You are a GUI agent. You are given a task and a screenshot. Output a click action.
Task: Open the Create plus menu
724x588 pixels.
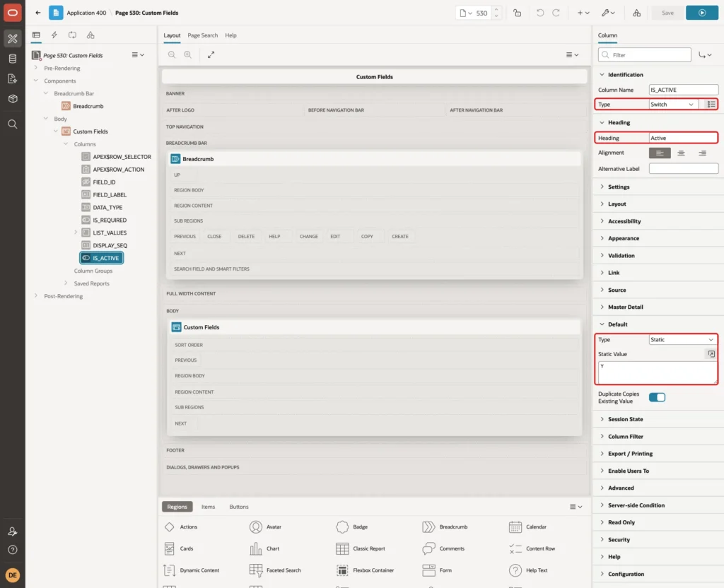583,13
